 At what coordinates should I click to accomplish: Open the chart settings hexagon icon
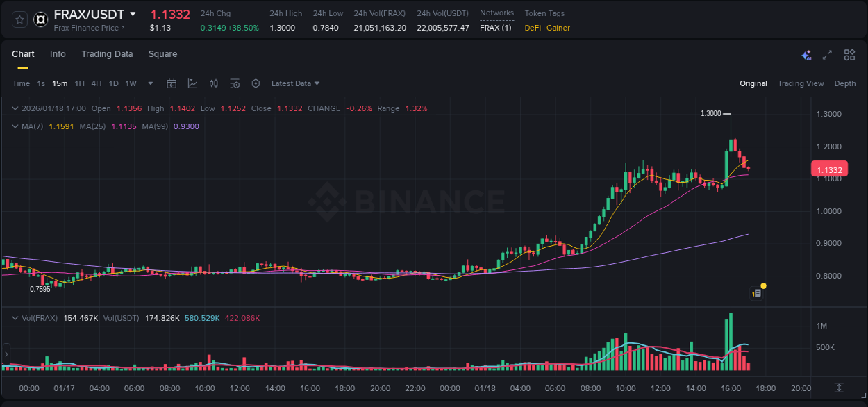pyautogui.click(x=256, y=83)
